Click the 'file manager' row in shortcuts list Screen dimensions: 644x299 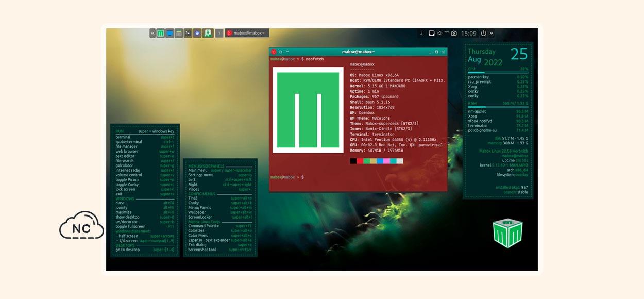pyautogui.click(x=145, y=146)
